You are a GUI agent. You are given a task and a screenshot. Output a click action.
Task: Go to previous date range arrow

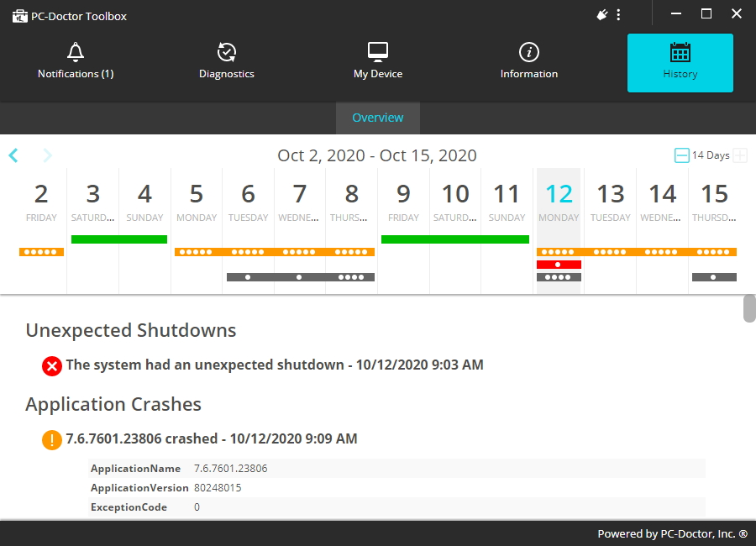pos(13,155)
